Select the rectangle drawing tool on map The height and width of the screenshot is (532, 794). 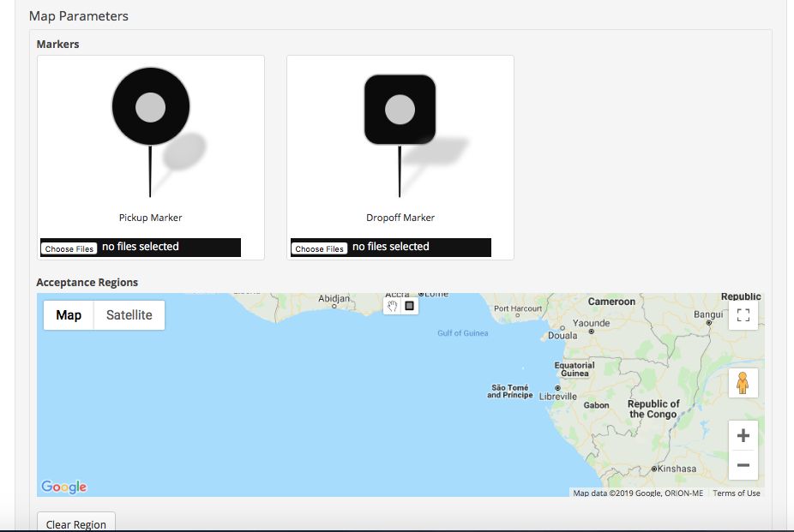coord(410,306)
